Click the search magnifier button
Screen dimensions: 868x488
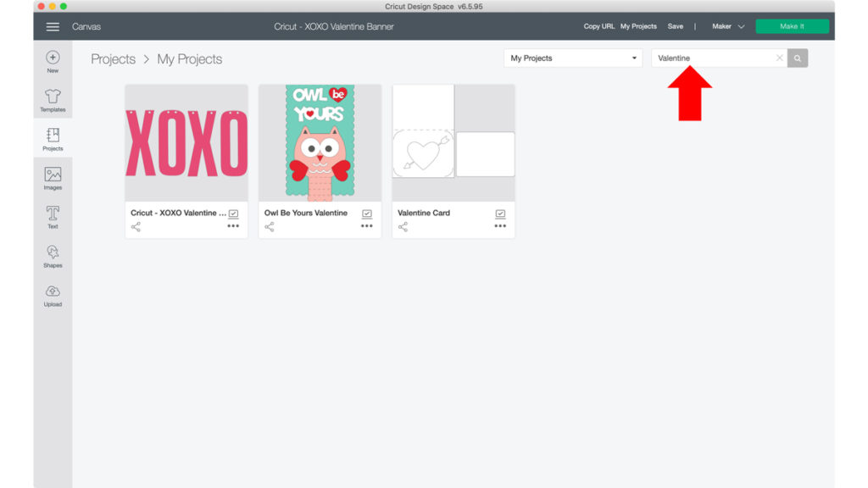(797, 58)
